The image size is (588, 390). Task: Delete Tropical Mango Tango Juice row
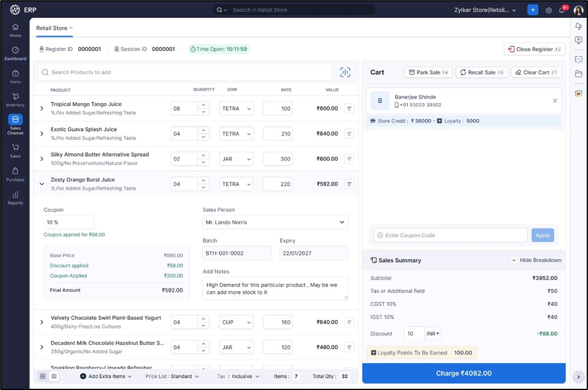click(349, 109)
